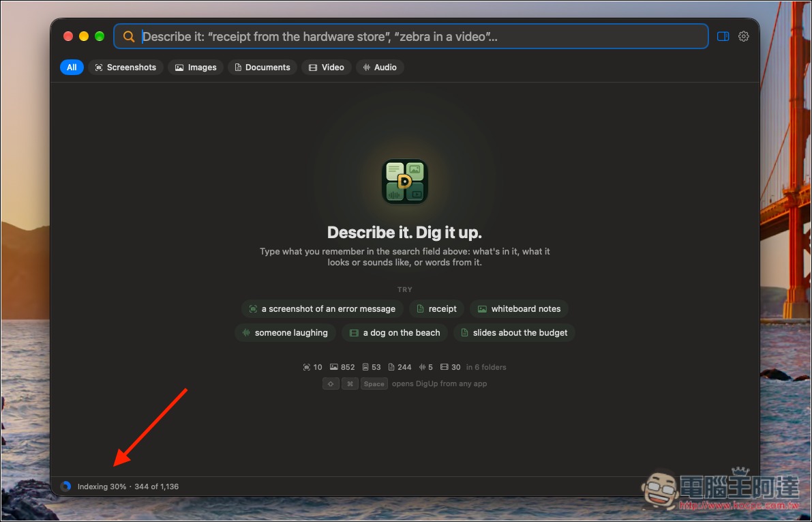Screen dimensions: 812x522
Task: Click "opens DigUp from any app" text
Action: coord(439,383)
